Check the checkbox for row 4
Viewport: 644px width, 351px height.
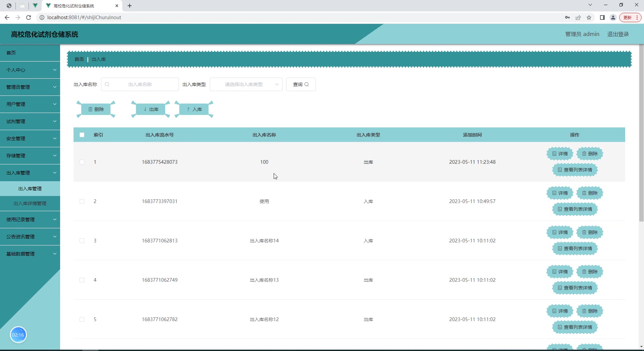point(82,280)
